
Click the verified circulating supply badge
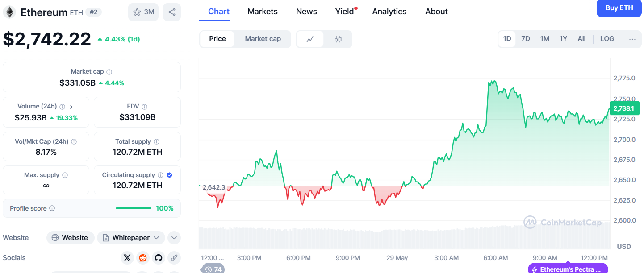tap(169, 175)
